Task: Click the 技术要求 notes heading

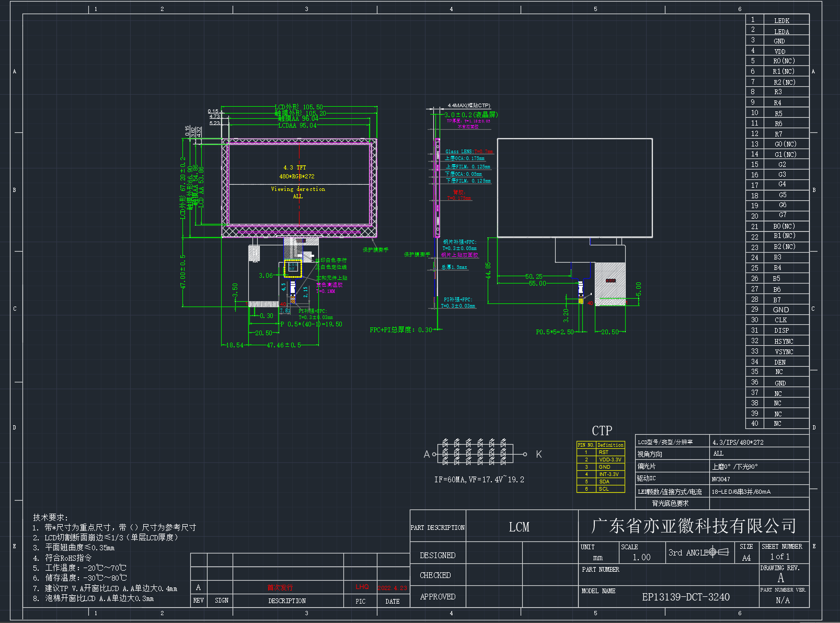Action: pos(51,517)
